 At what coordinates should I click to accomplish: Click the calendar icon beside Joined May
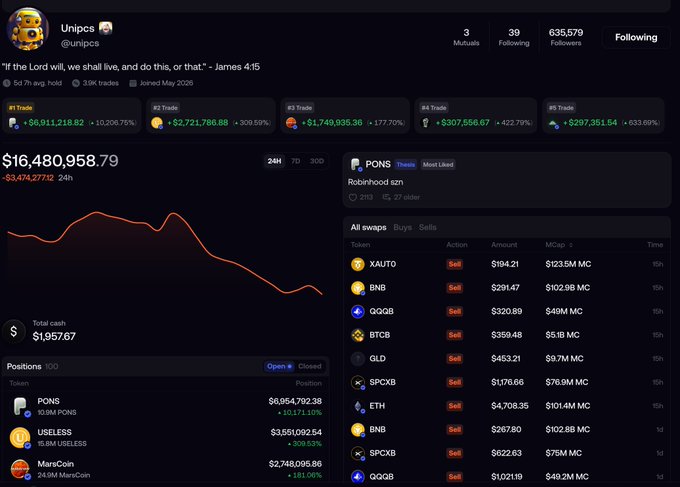click(133, 83)
